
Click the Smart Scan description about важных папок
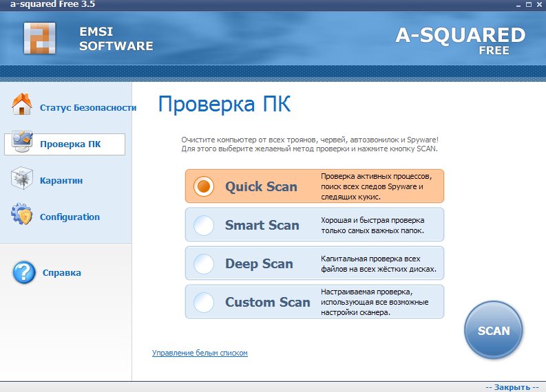coord(372,226)
